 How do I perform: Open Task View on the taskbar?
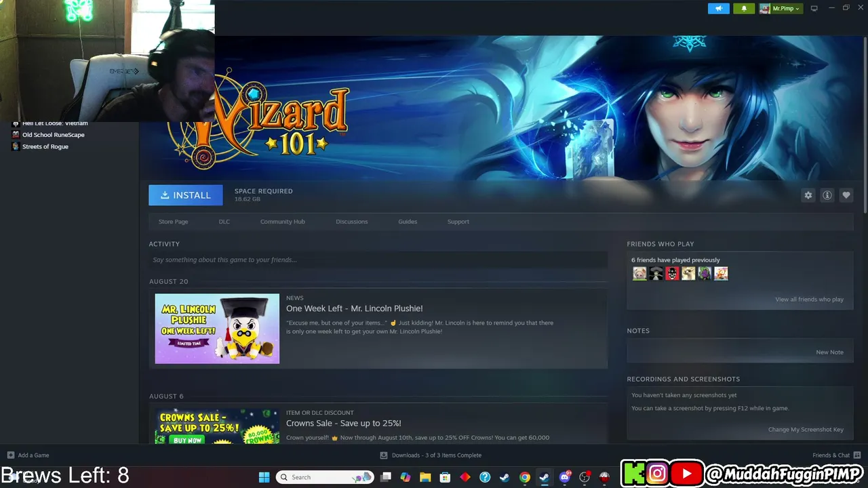(x=386, y=477)
